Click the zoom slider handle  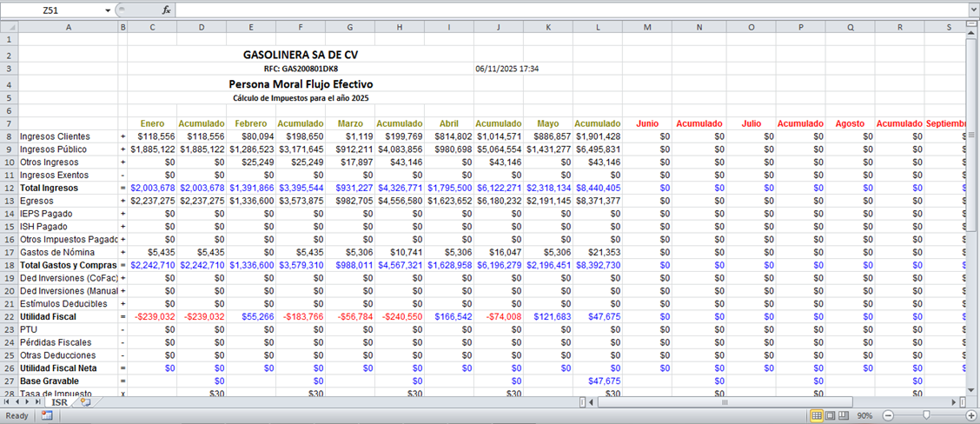tap(926, 416)
